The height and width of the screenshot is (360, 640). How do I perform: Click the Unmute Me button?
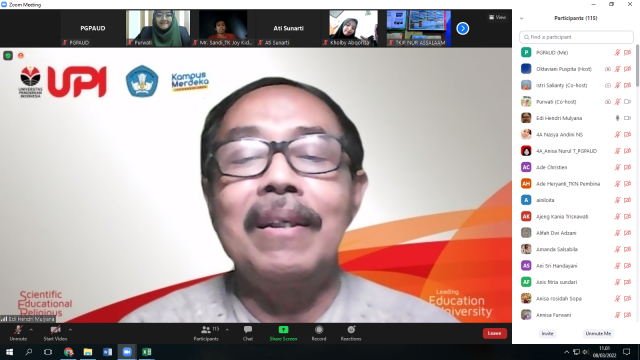point(598,333)
